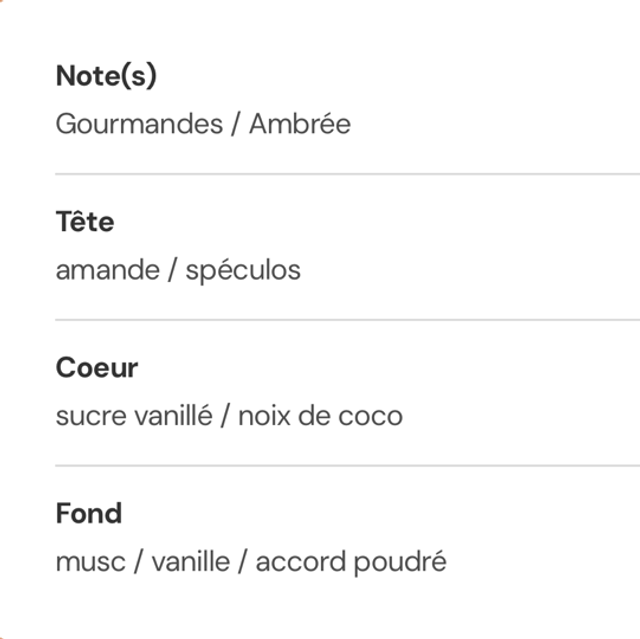Click the slash before noix de coco
The height and width of the screenshot is (639, 640).
click(226, 416)
